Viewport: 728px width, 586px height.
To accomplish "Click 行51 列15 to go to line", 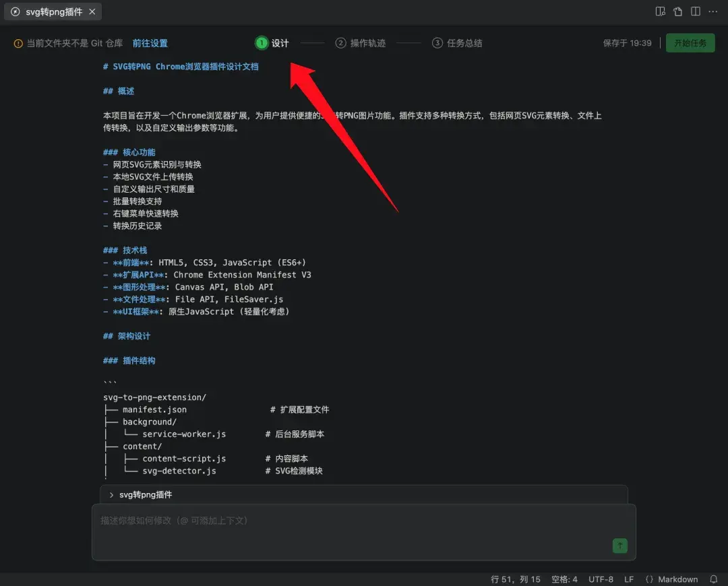I will (514, 579).
